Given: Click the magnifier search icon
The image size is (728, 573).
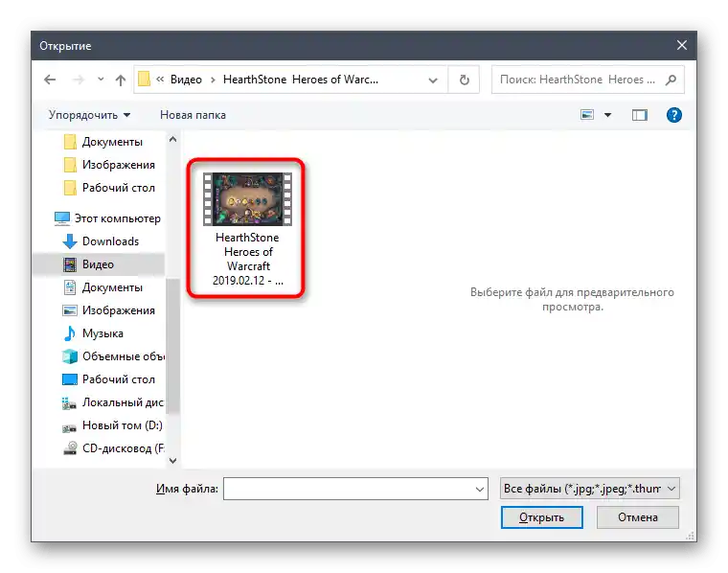Looking at the screenshot, I should click(671, 80).
